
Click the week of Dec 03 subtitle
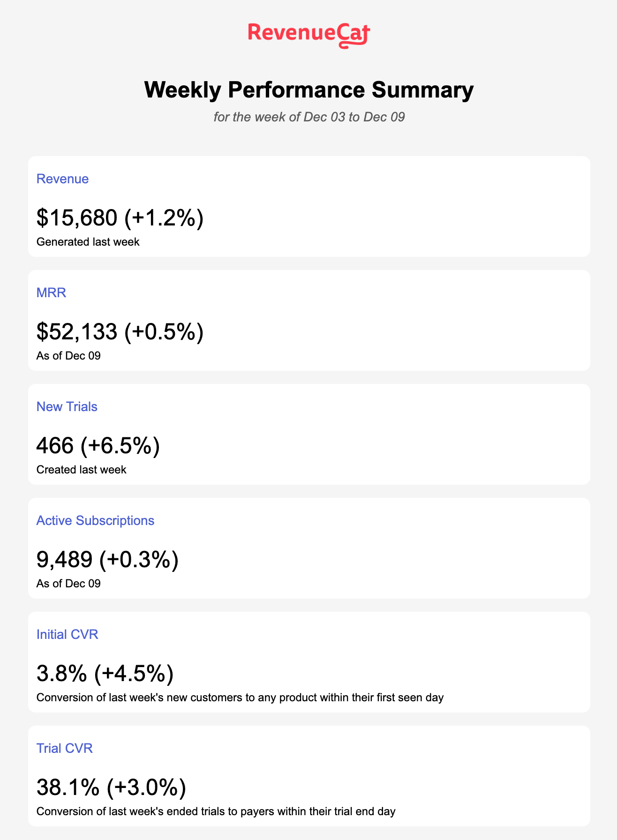309,117
